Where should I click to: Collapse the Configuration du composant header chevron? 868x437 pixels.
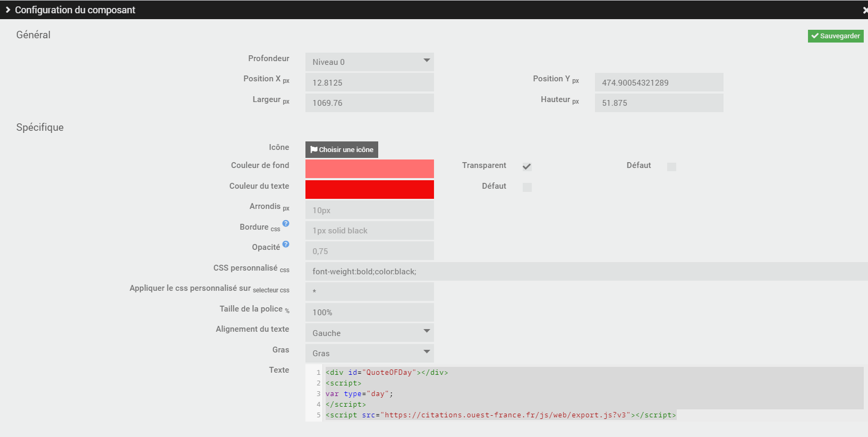pyautogui.click(x=8, y=10)
